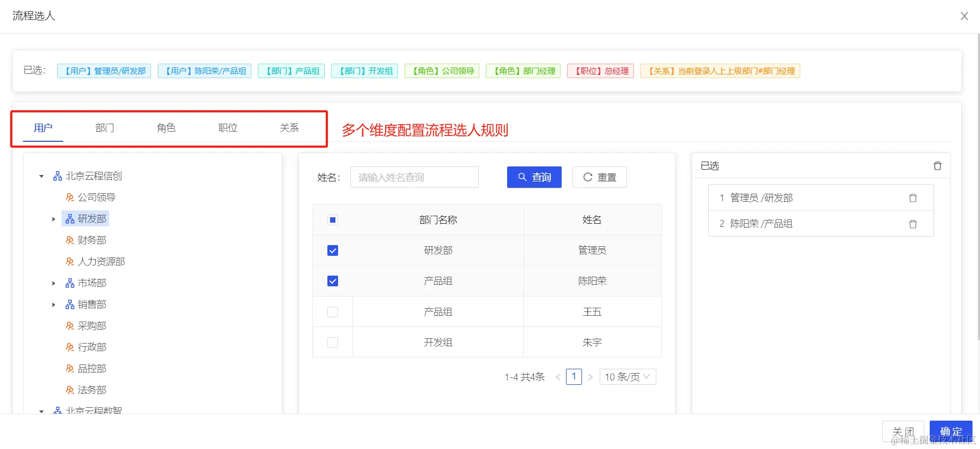Click the 部门名称 column header
This screenshot has height=449, width=980.
point(438,220)
